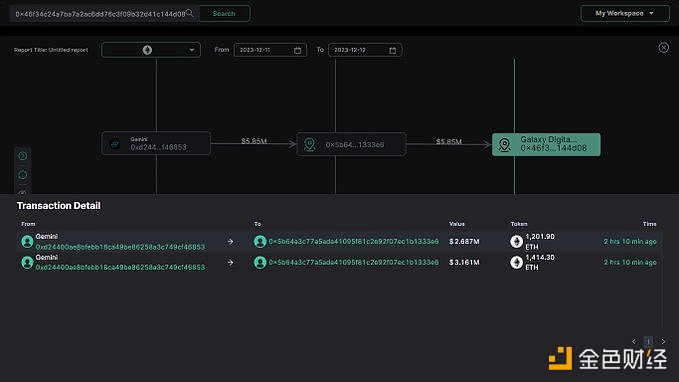The image size is (679, 382).
Task: Click the Ethereum logo in the chain selector
Action: (x=147, y=50)
